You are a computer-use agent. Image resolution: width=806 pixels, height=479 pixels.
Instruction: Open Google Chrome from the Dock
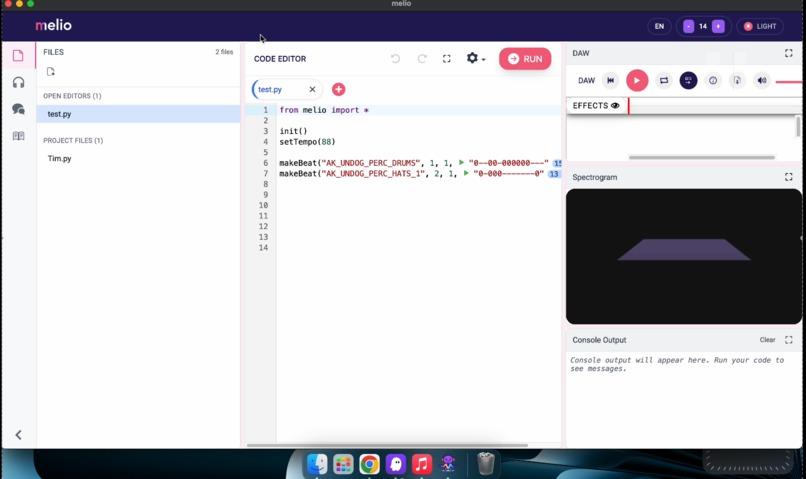[369, 464]
